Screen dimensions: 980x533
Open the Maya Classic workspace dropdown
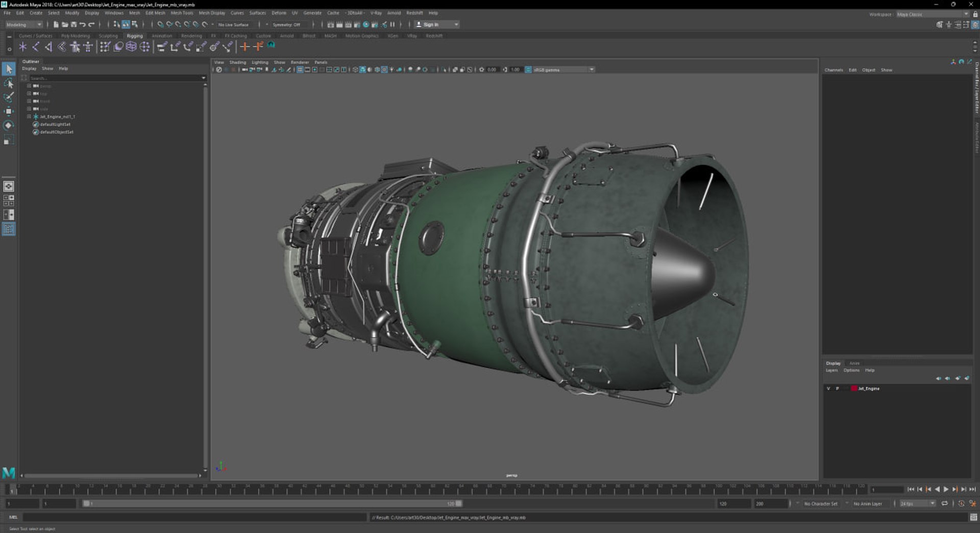[x=932, y=14]
